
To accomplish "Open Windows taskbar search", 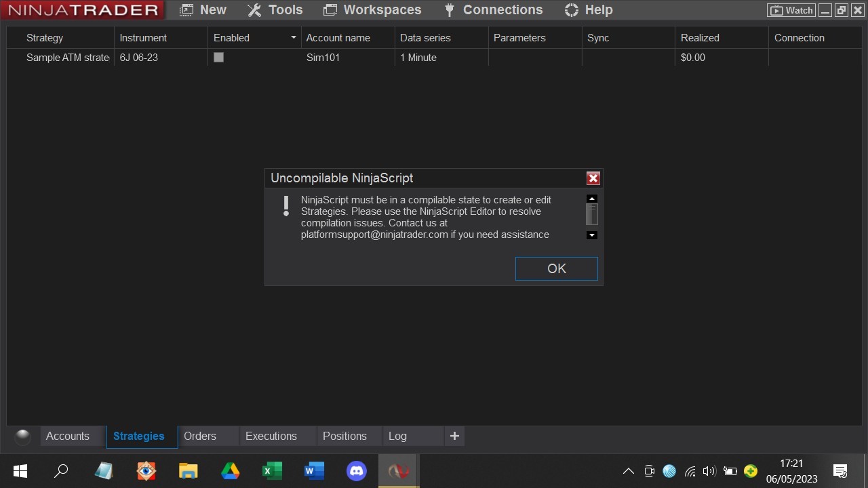I will [x=61, y=471].
